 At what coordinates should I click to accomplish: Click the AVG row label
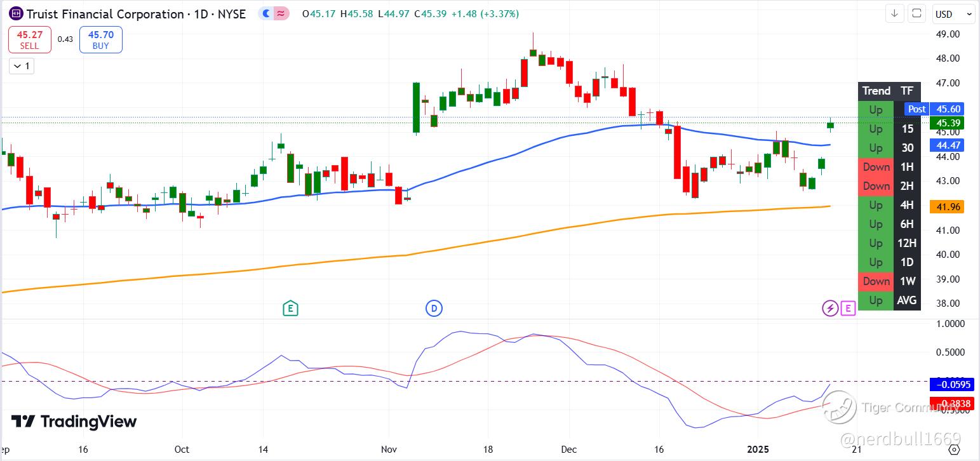(908, 300)
